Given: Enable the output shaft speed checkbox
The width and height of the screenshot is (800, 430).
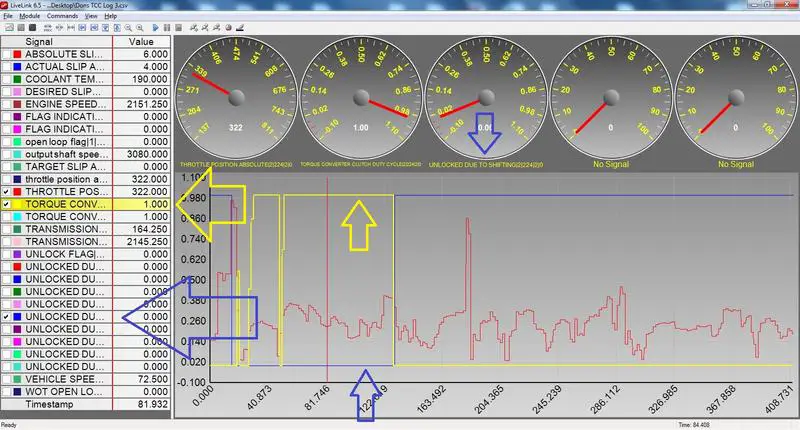Looking at the screenshot, I should click(6, 154).
